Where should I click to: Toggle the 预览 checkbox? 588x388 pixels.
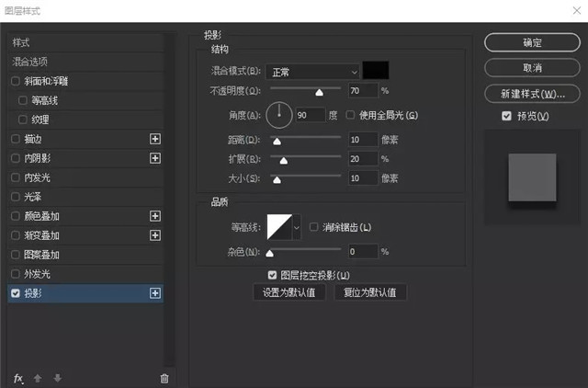[x=506, y=116]
